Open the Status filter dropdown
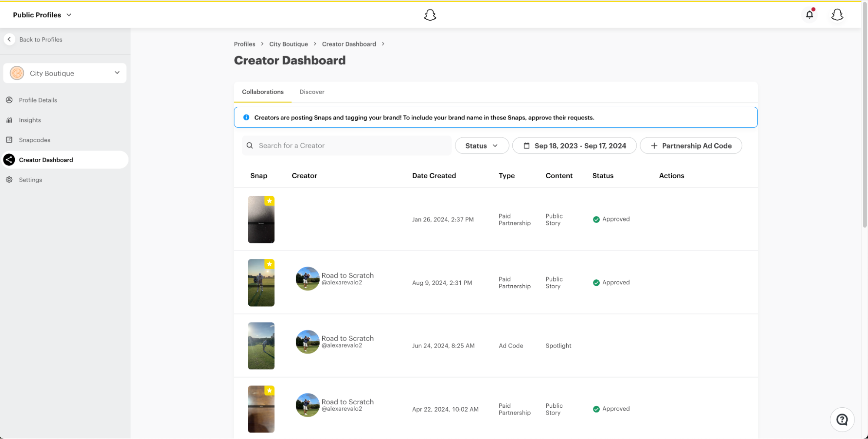 coord(482,146)
